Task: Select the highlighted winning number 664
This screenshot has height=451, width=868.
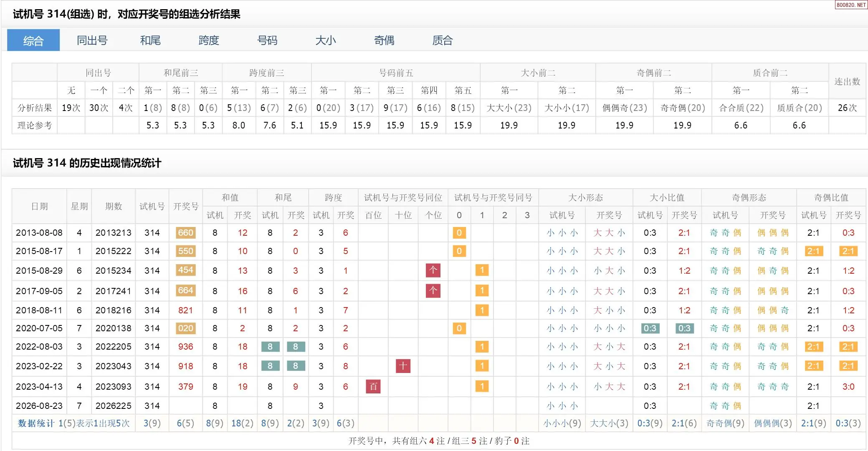Action: coord(186,290)
